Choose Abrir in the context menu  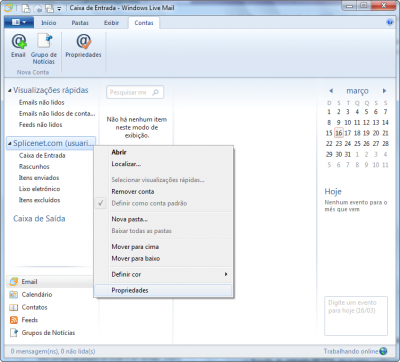pos(163,152)
